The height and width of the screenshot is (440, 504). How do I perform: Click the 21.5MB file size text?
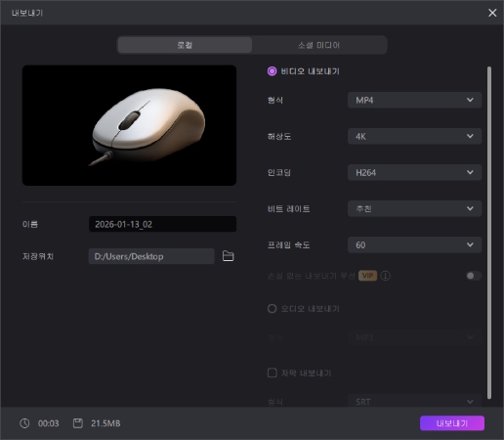pyautogui.click(x=105, y=423)
